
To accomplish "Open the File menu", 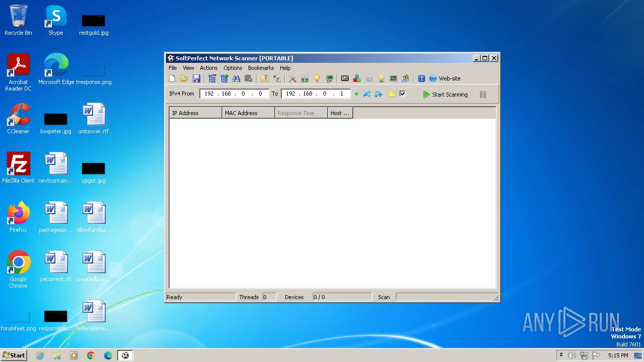I will point(173,68).
